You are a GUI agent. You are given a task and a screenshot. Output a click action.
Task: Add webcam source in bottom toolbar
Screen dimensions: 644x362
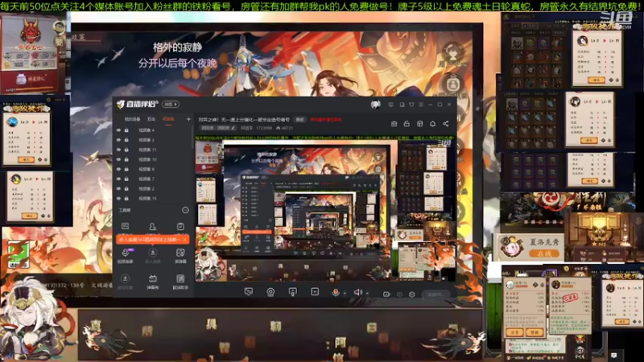[270, 292]
